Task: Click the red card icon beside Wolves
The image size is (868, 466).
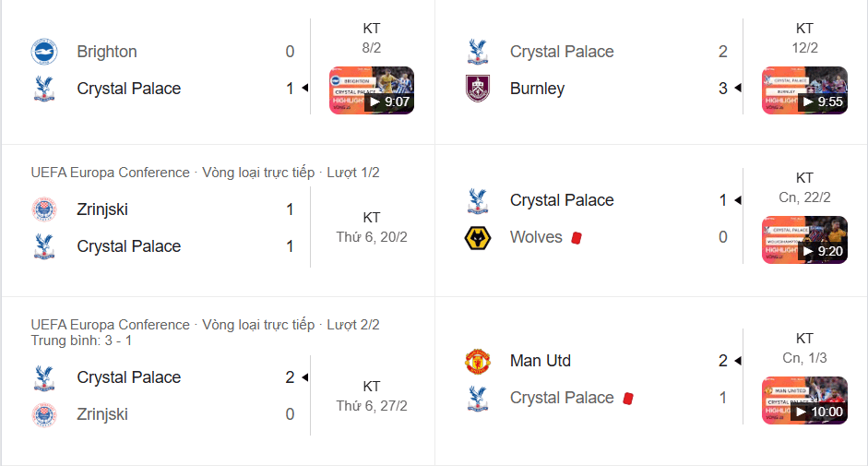Action: 577,237
